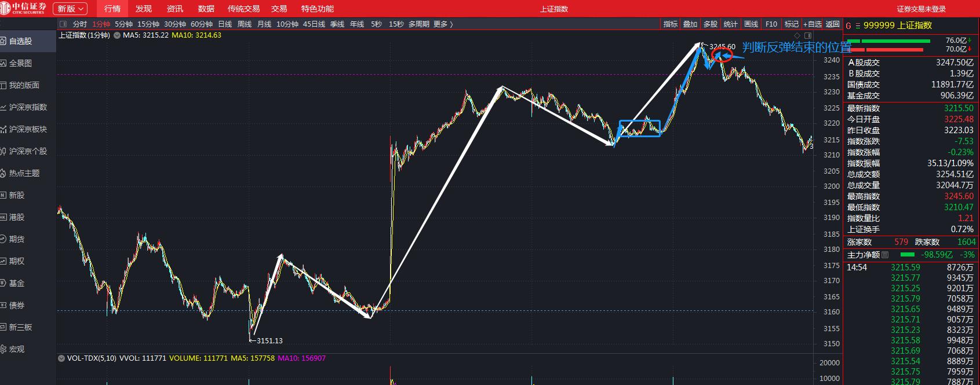Toggle side panel icon beside diamond

click(808, 35)
